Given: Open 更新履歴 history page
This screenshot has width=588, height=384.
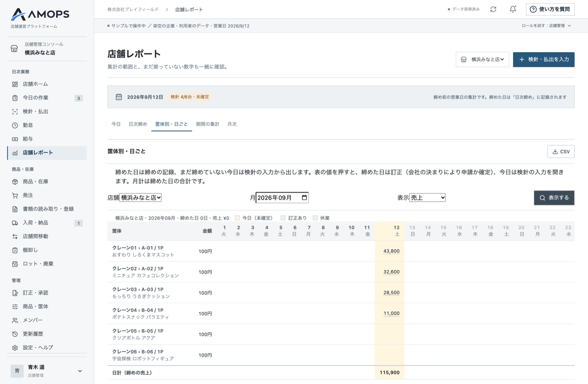Looking at the screenshot, I should [x=47, y=334].
